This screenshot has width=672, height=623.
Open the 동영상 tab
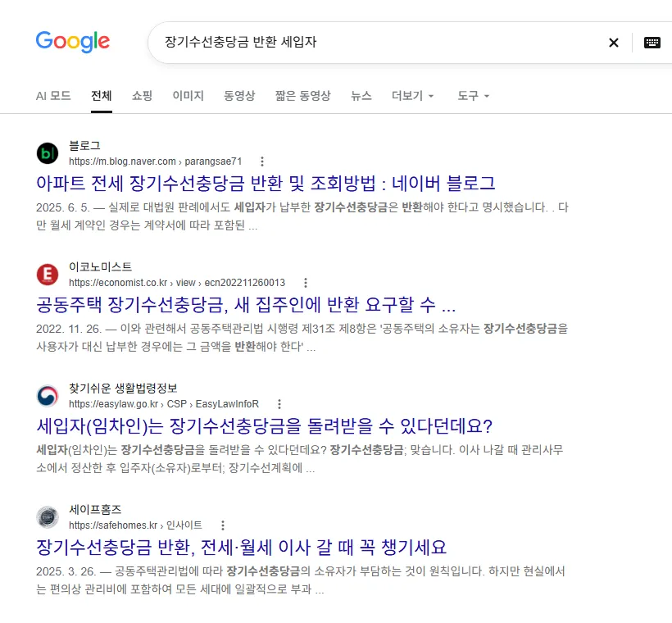[239, 96]
